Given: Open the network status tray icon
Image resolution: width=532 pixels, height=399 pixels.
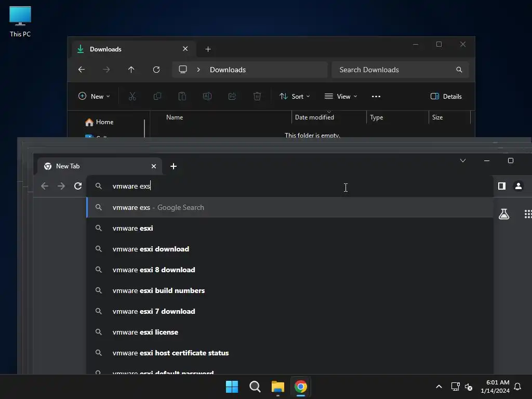Looking at the screenshot, I should point(455,387).
